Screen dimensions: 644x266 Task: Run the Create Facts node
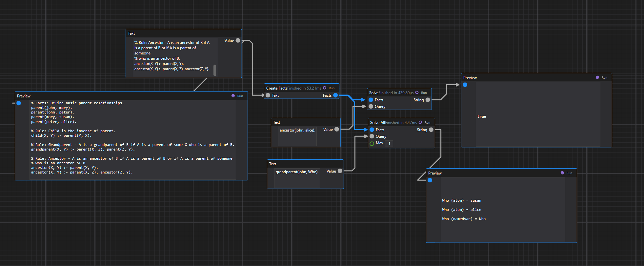(x=332, y=88)
